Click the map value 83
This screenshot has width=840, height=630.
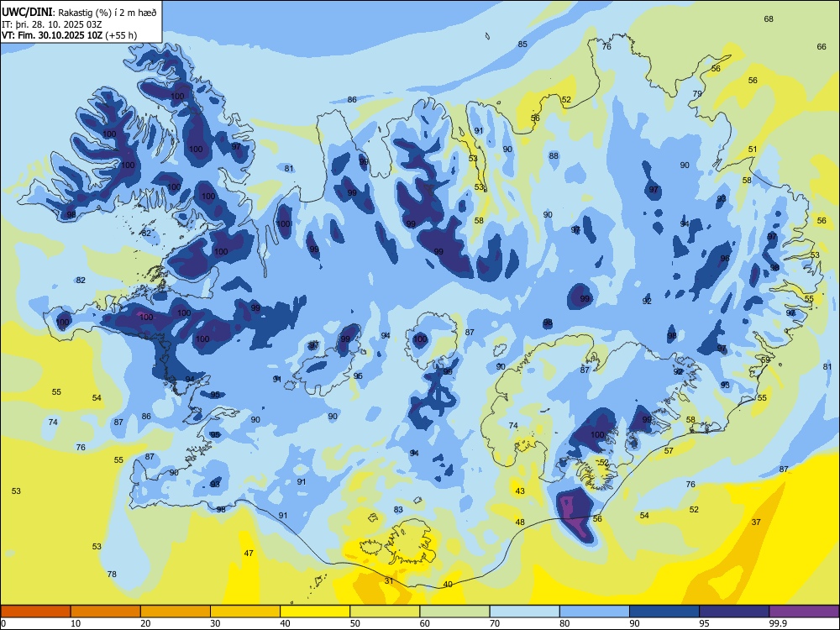[x=398, y=510]
